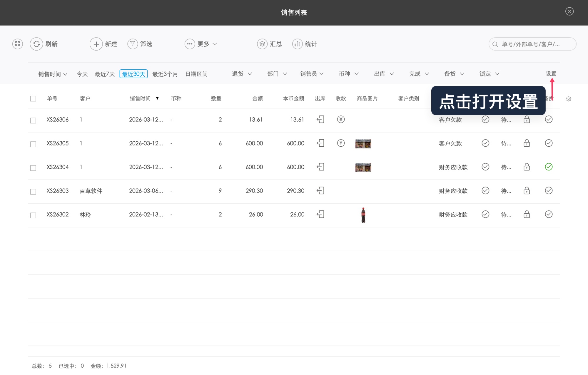
Task: Click the cola bottle product thumbnail
Action: (x=363, y=215)
